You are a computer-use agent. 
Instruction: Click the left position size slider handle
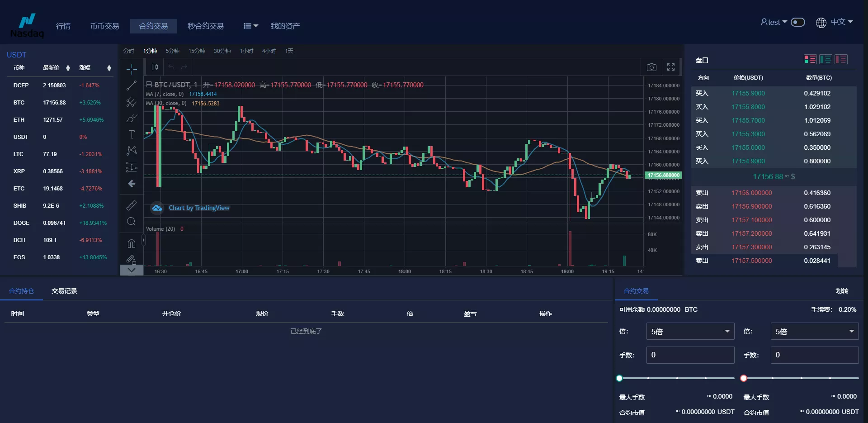619,378
